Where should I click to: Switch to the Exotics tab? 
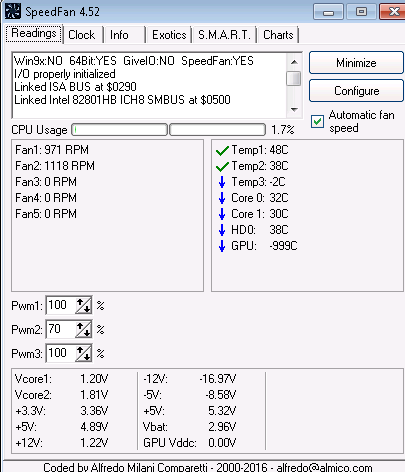(x=169, y=35)
